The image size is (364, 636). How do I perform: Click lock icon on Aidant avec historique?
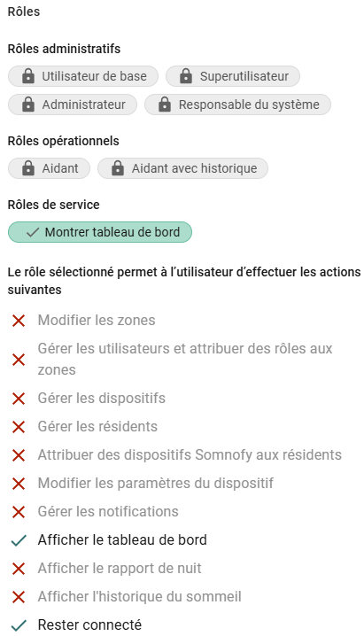[118, 168]
